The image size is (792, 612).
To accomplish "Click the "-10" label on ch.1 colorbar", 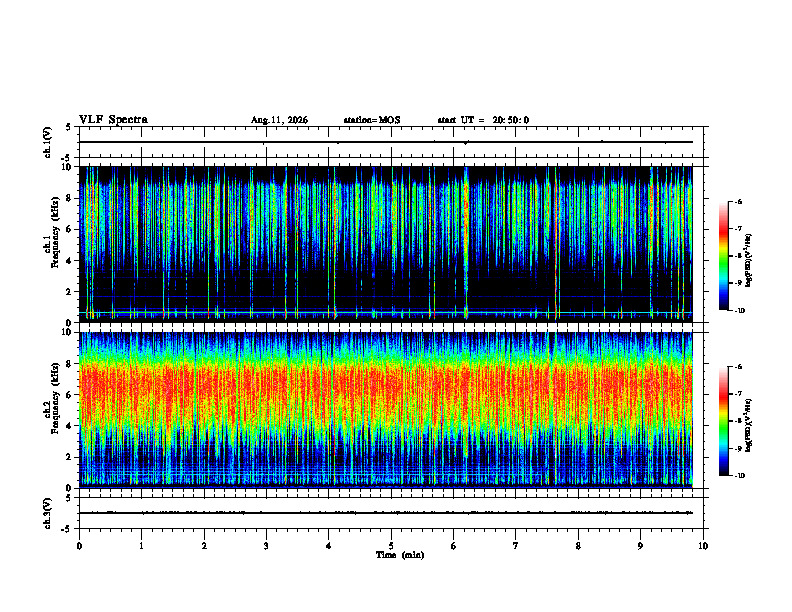I will (x=739, y=311).
